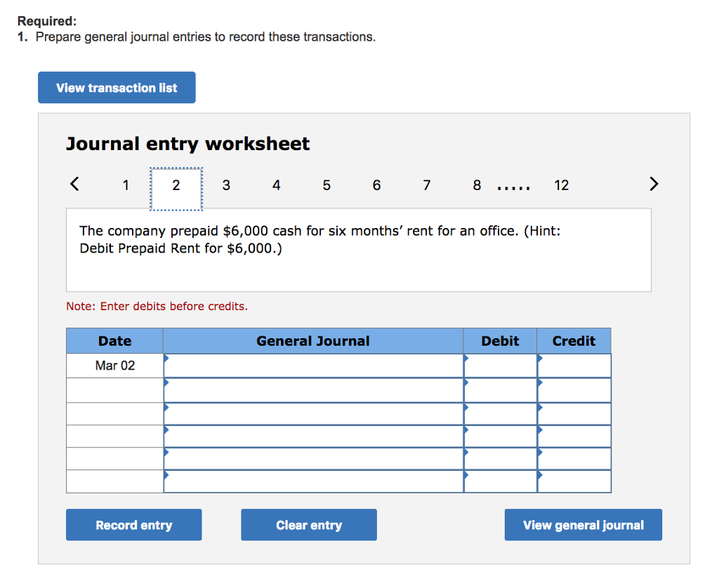Open transaction tab 4

tap(277, 185)
